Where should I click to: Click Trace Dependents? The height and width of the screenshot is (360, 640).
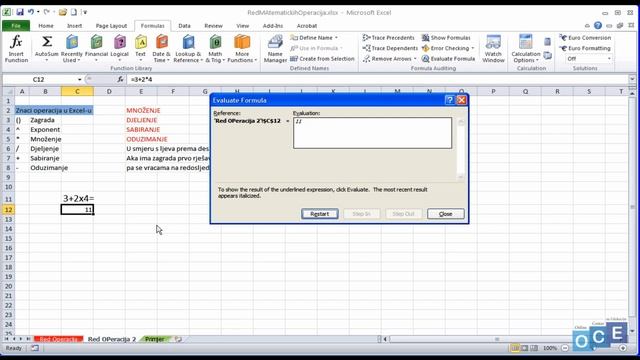click(x=390, y=48)
